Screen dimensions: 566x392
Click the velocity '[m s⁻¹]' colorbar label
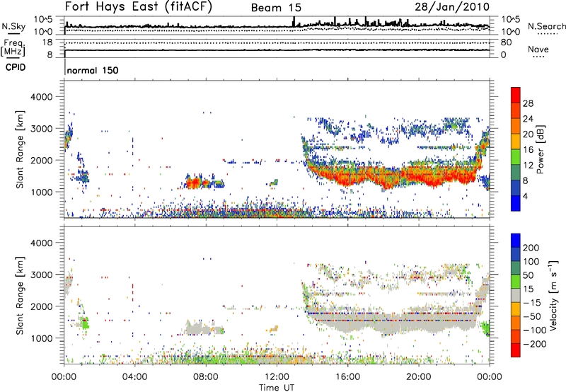[553, 296]
